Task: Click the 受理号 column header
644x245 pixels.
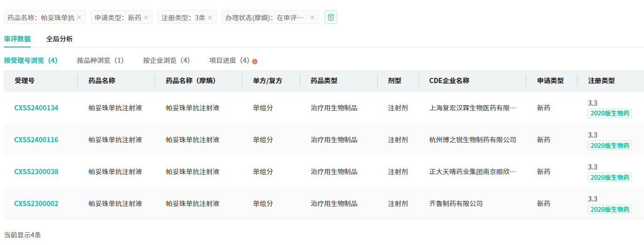Action: (x=24, y=81)
